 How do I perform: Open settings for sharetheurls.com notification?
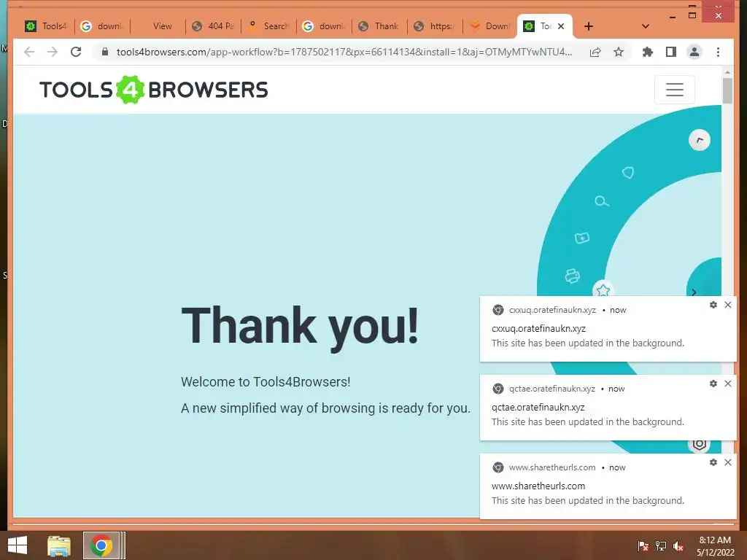point(713,462)
